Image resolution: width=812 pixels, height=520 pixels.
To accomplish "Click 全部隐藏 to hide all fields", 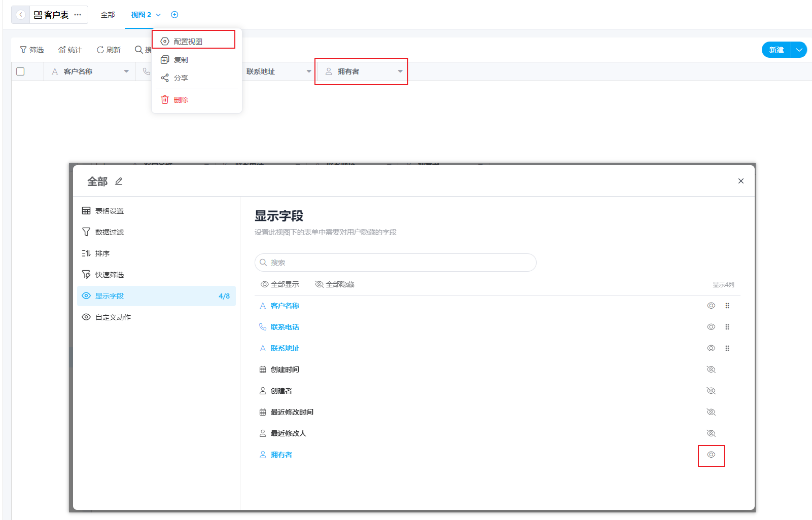I will [x=335, y=284].
